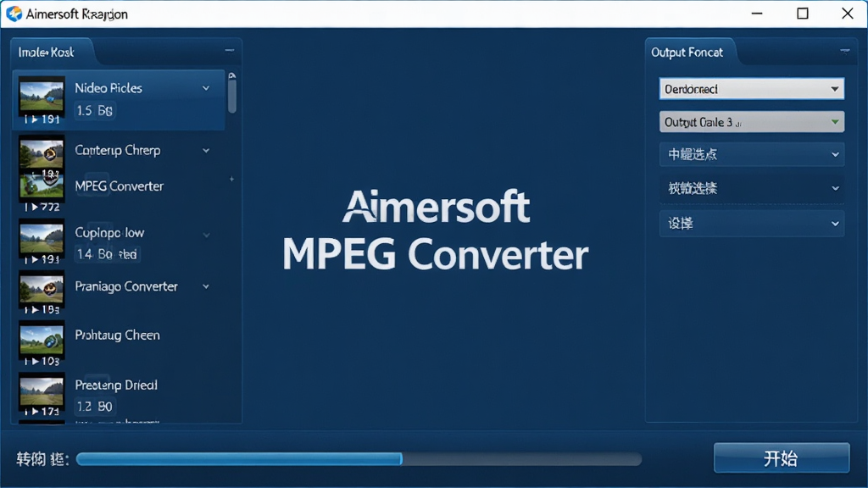
Task: Click the 1.2 size label under Presterp Driedl
Action: tap(94, 407)
